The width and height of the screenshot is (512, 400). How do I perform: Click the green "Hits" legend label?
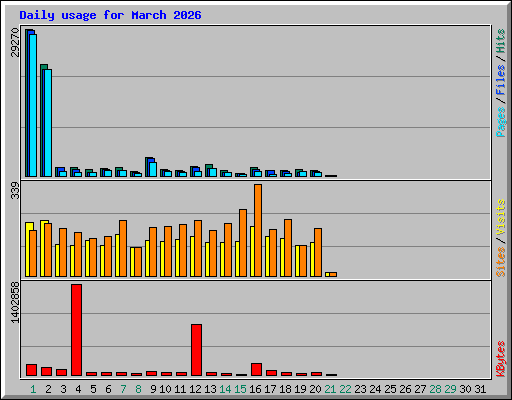501,41
